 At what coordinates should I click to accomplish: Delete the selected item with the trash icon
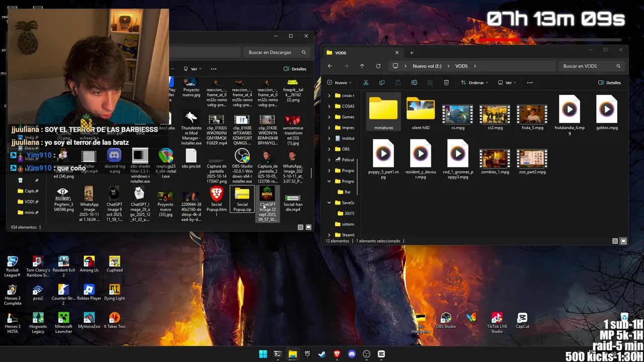[x=446, y=82]
